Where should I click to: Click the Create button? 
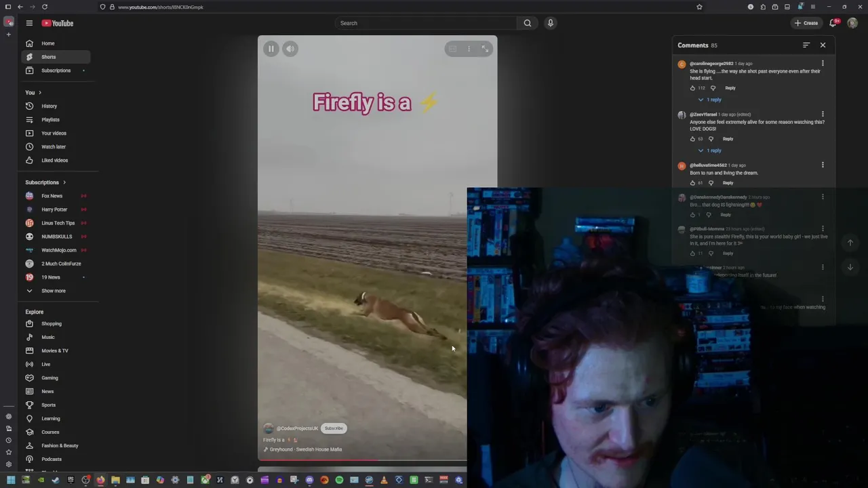806,23
